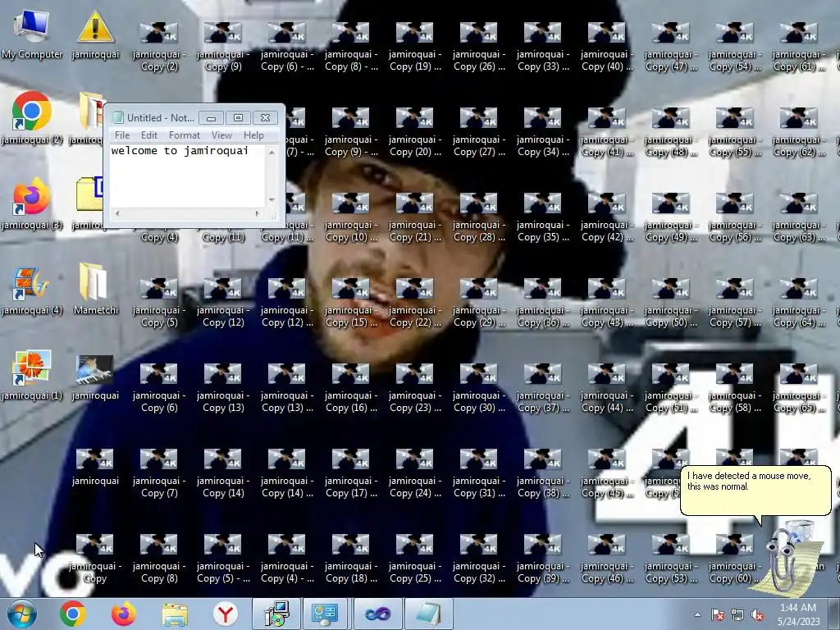This screenshot has width=840, height=630.
Task: Open Notepad's Format menu
Action: 185,135
